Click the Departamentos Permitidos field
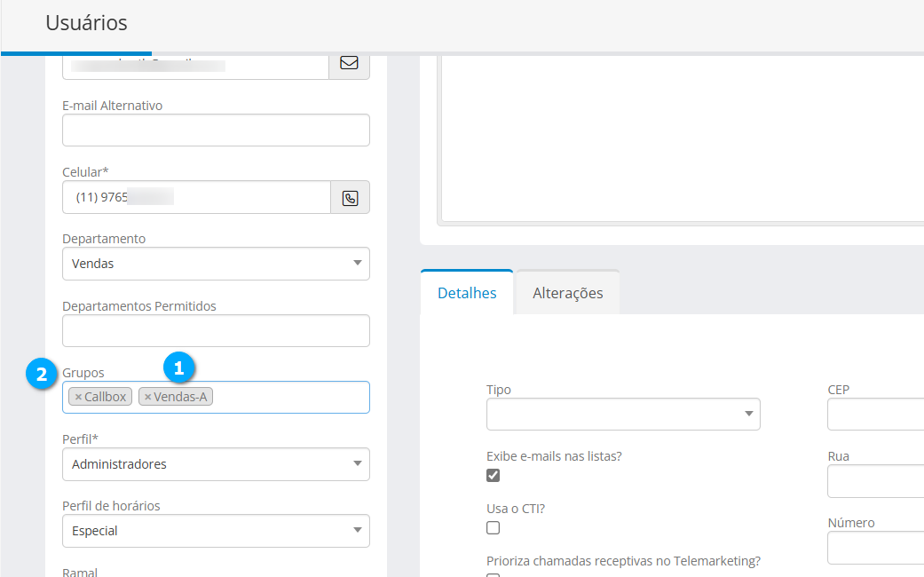Viewport: 924px width, 577px height. [216, 330]
